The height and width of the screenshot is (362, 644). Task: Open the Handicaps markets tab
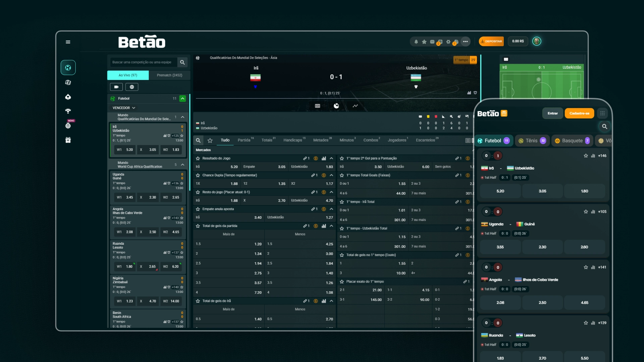click(x=292, y=140)
